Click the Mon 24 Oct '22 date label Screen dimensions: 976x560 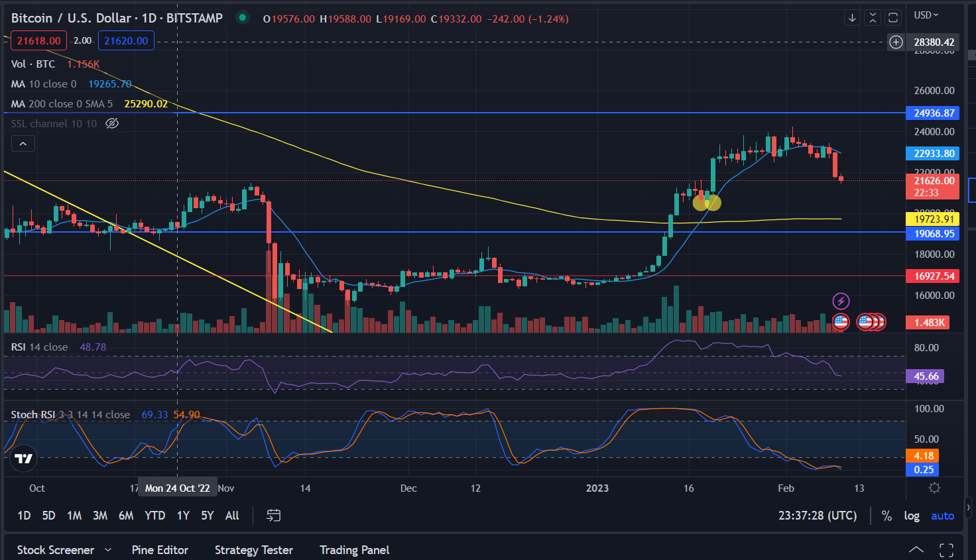(x=177, y=488)
